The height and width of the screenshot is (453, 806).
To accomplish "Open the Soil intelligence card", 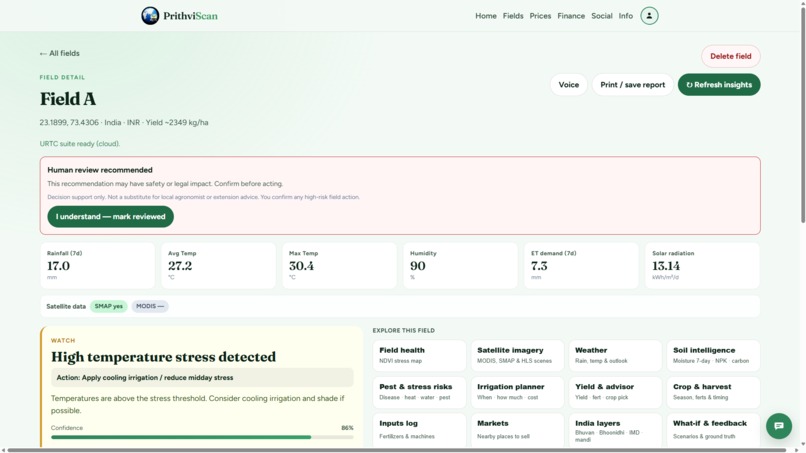I will (x=713, y=355).
